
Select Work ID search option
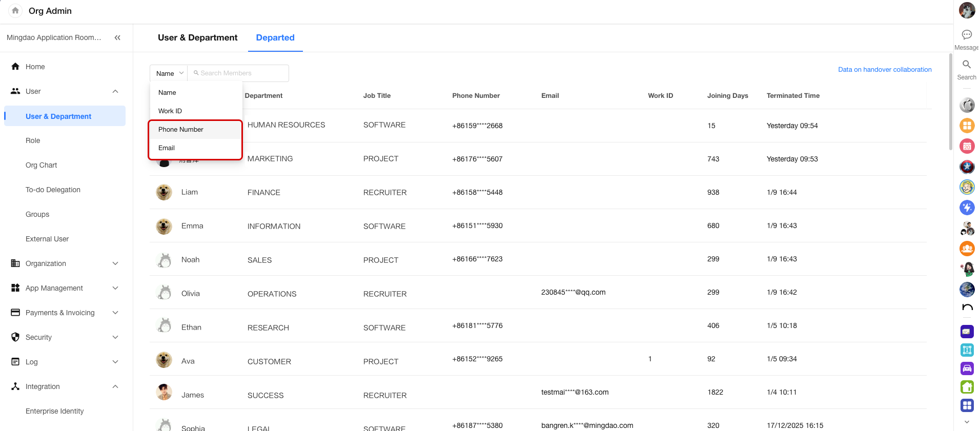pyautogui.click(x=170, y=111)
